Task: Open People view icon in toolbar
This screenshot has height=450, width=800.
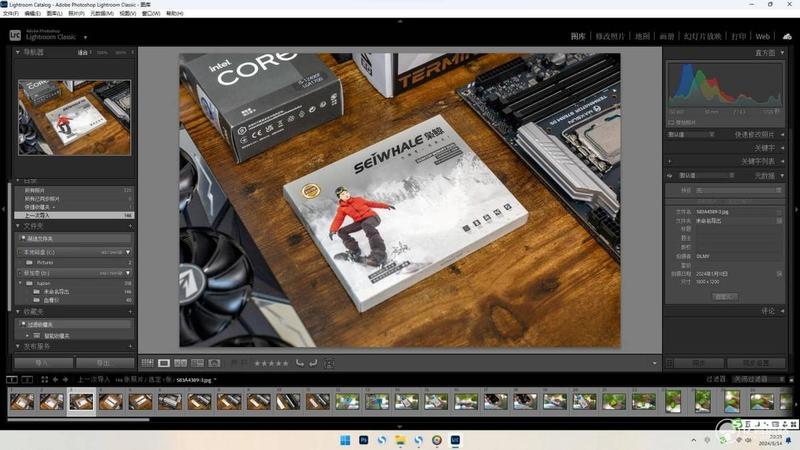Action: click(x=214, y=363)
